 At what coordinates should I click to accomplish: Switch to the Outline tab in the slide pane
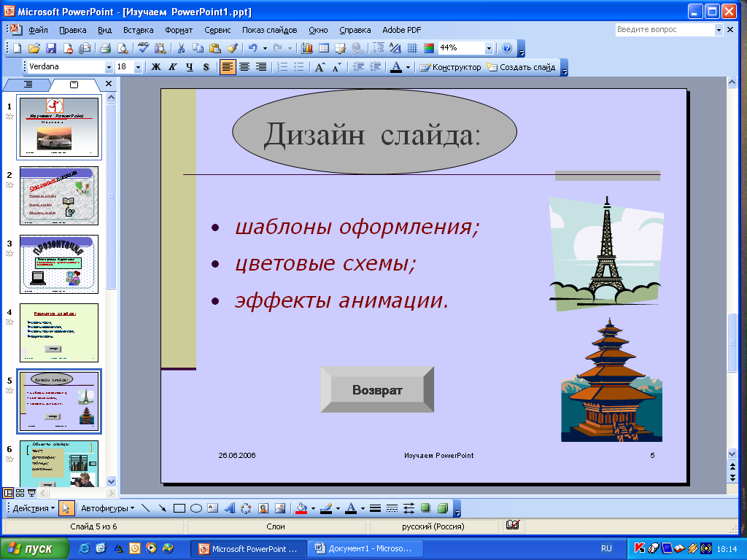[28, 85]
